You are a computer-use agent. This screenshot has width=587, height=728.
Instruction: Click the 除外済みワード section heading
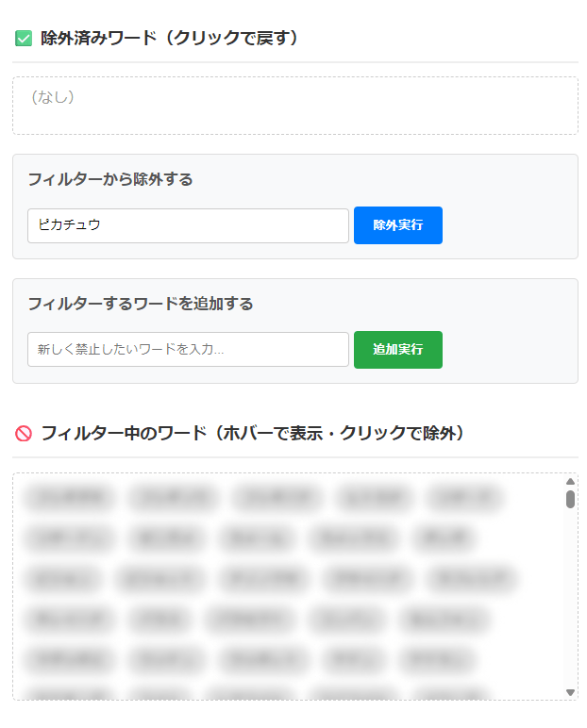(x=170, y=39)
